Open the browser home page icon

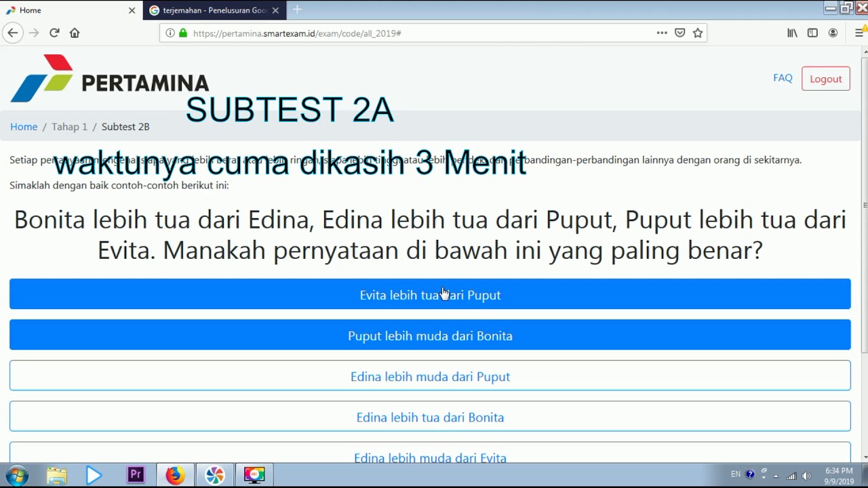click(x=75, y=33)
